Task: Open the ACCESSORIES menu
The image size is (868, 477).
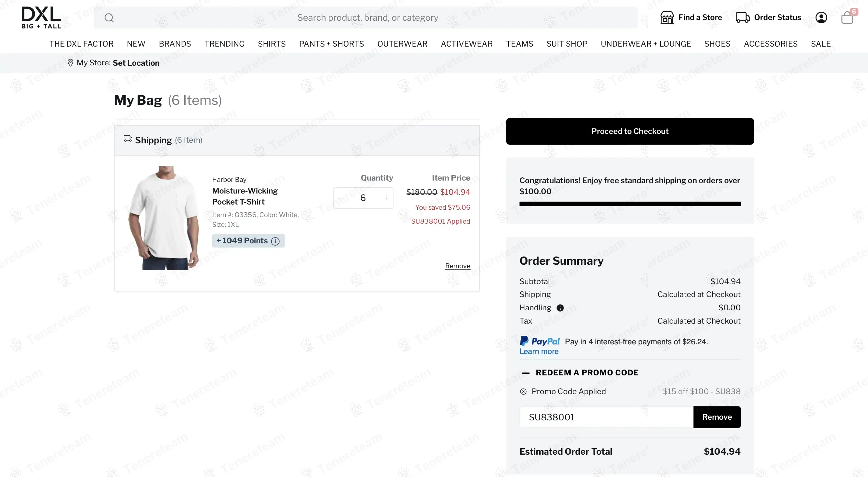Action: tap(771, 44)
